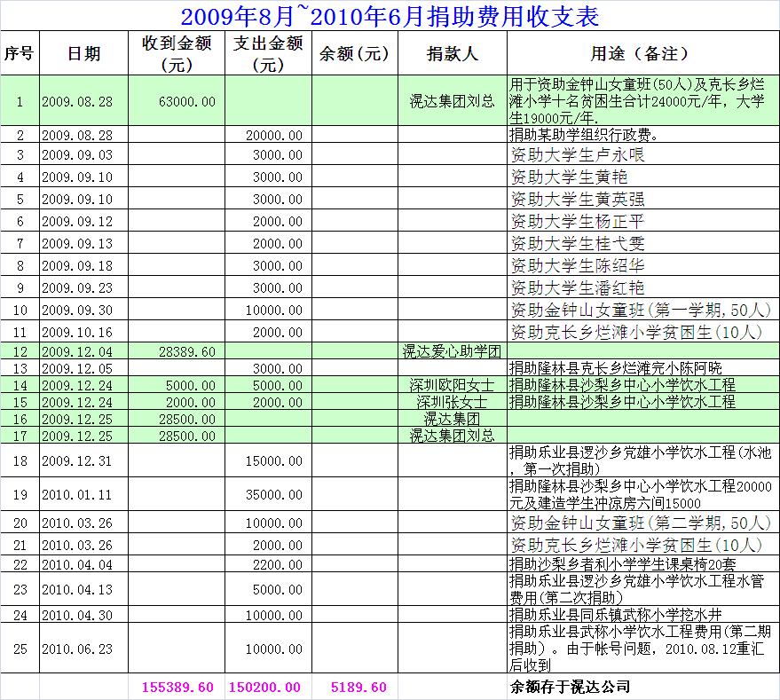Viewport: 780px width, 700px height.
Task: Click the note 余额存于滉达公司
Action: point(570,687)
